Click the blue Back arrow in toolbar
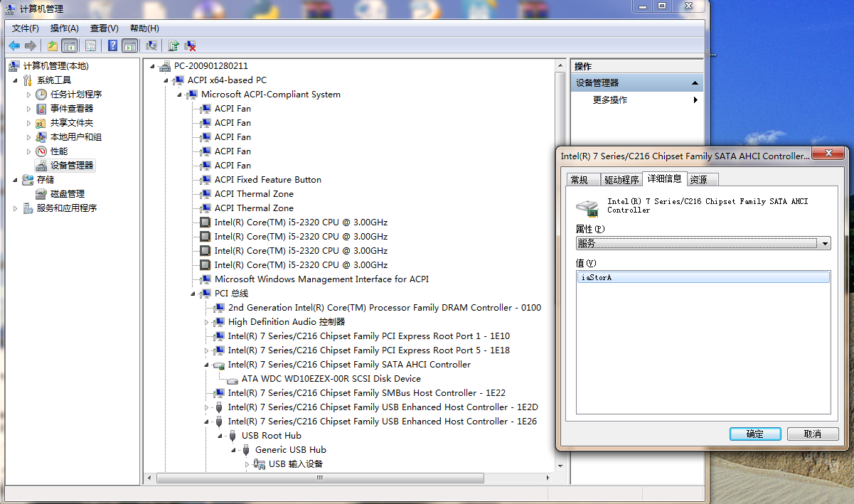 coord(14,46)
